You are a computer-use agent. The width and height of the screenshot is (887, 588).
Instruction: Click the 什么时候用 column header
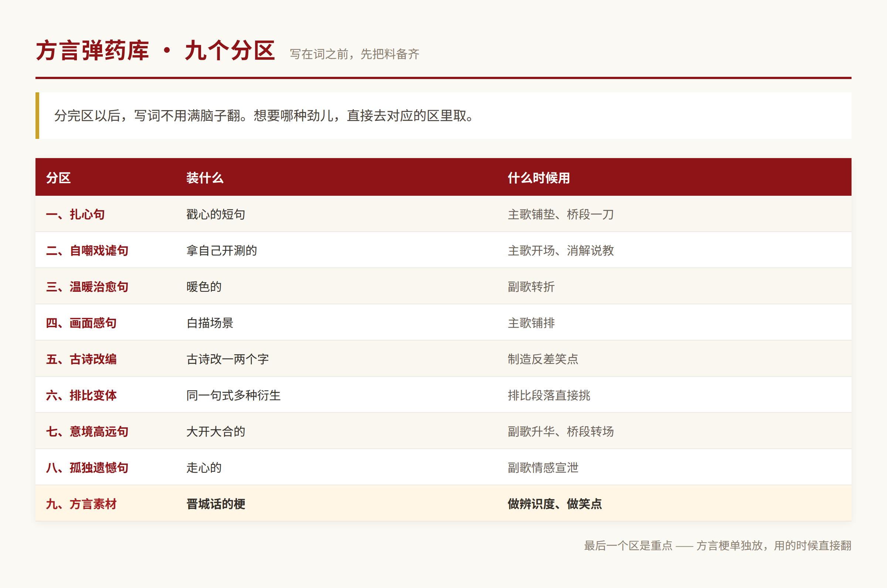point(539,178)
